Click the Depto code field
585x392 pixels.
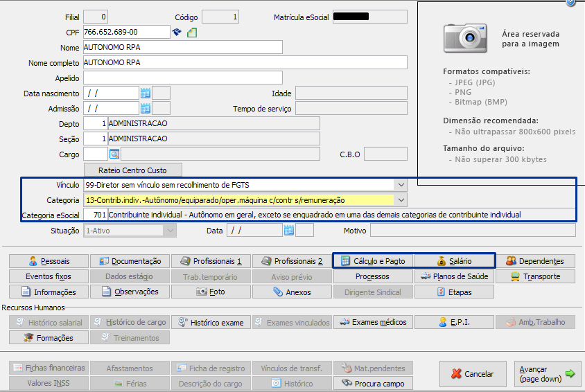click(x=96, y=123)
